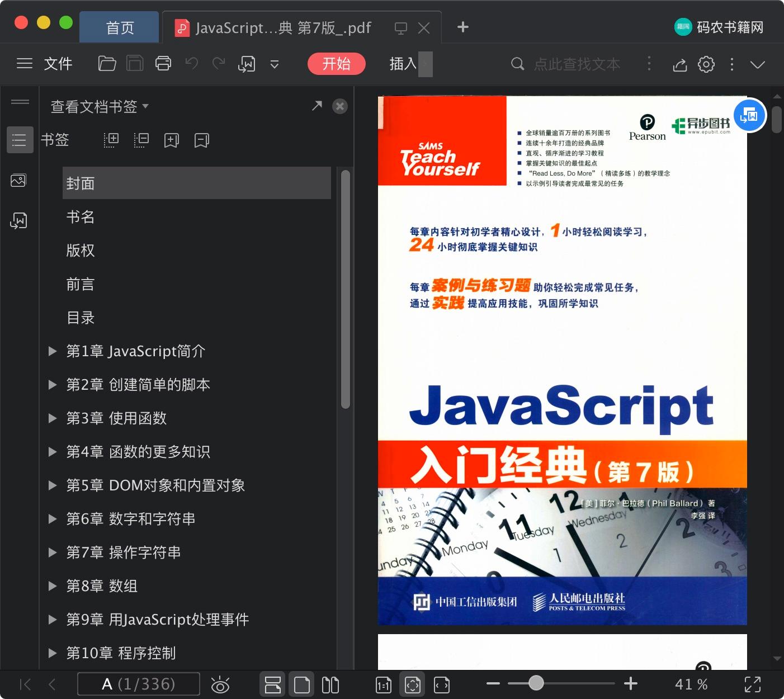This screenshot has height=699, width=784.
Task: Open the settings gear icon
Action: (706, 64)
